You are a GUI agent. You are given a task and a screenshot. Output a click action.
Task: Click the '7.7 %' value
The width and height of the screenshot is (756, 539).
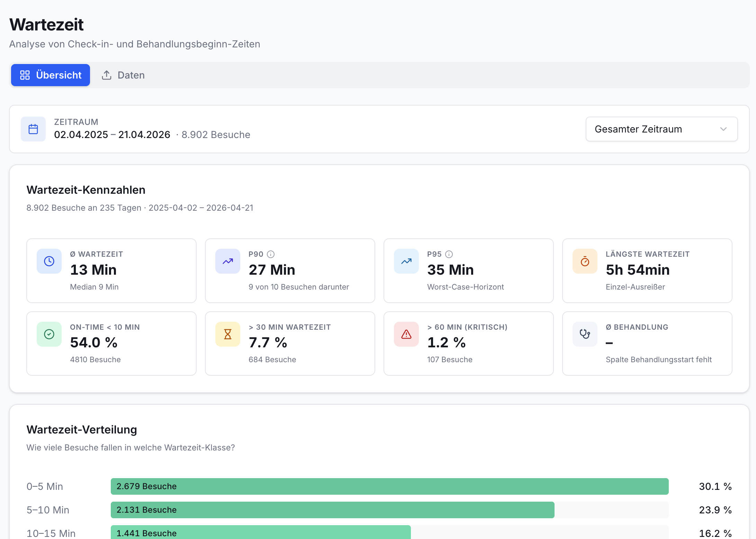(x=268, y=342)
